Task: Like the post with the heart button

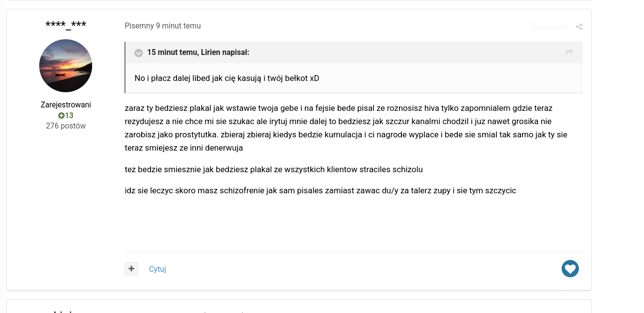Action: point(570,269)
